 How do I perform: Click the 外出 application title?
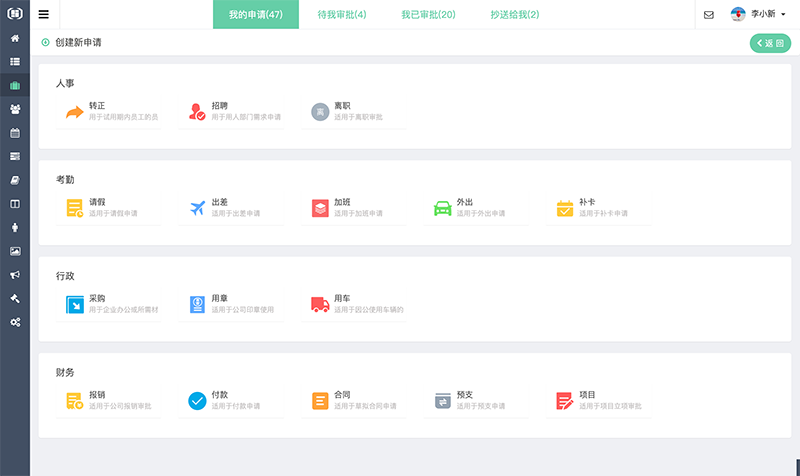(x=465, y=202)
